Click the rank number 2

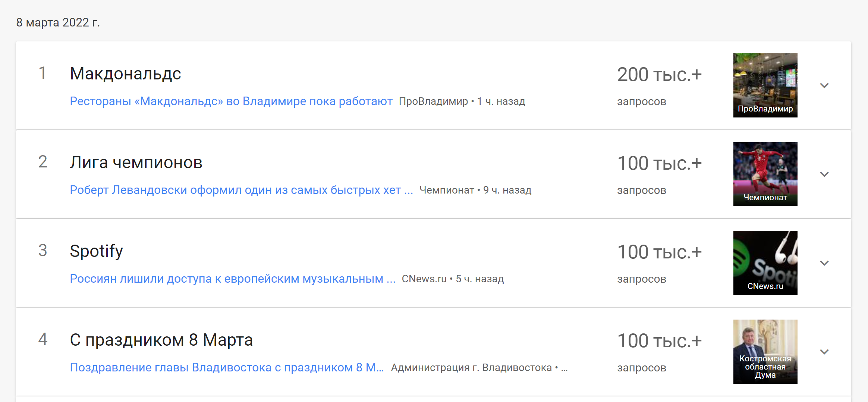coord(43,162)
